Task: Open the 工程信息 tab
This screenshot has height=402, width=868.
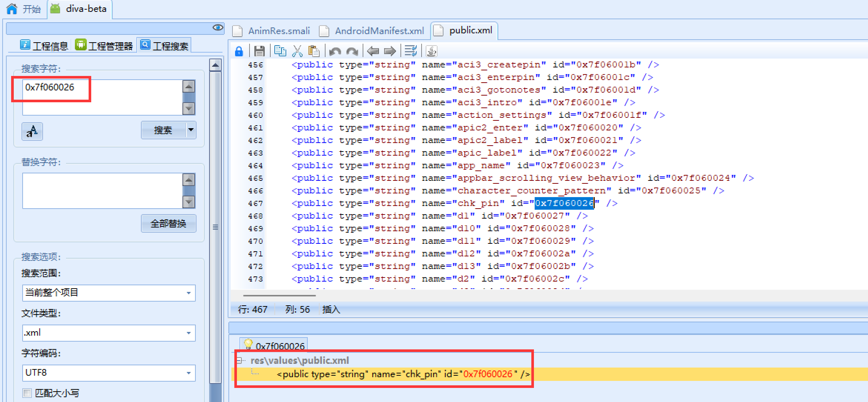Action: point(44,46)
